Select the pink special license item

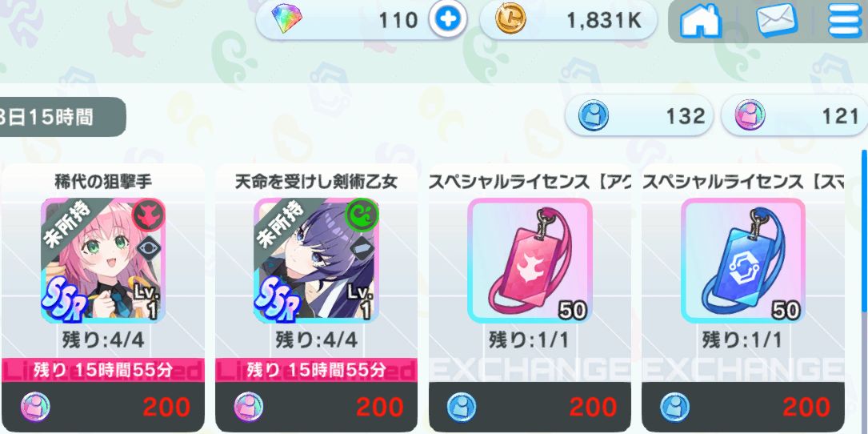click(530, 260)
